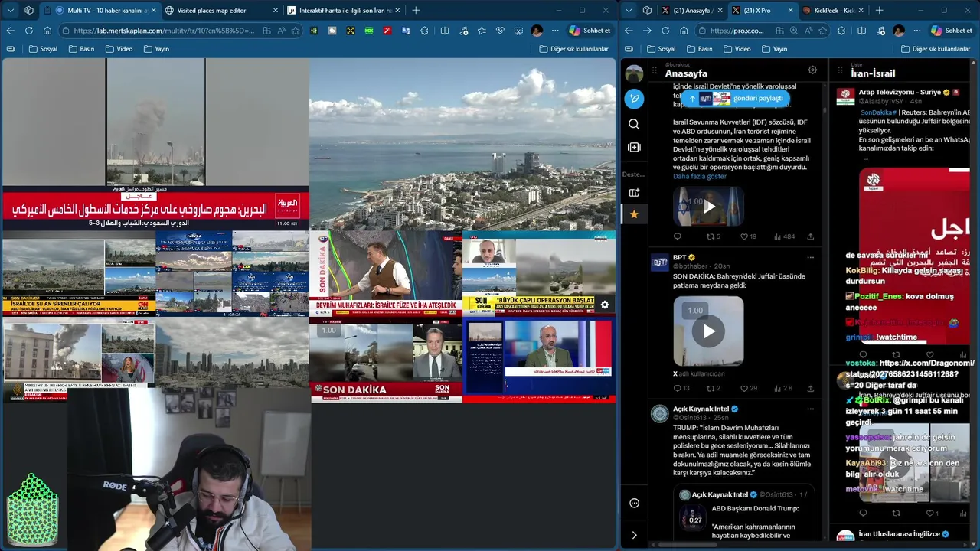Repost the BPT post with 2 reposts
980x551 pixels.
coord(713,388)
